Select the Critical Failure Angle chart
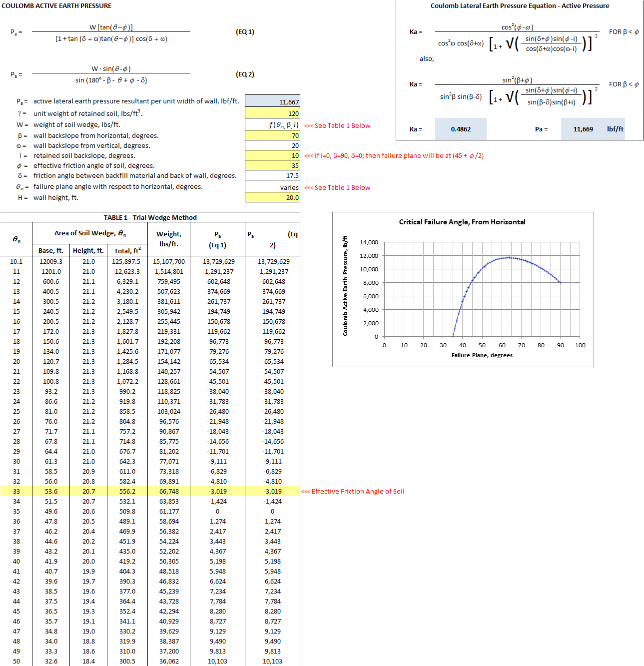This screenshot has height=666, width=644. click(463, 289)
